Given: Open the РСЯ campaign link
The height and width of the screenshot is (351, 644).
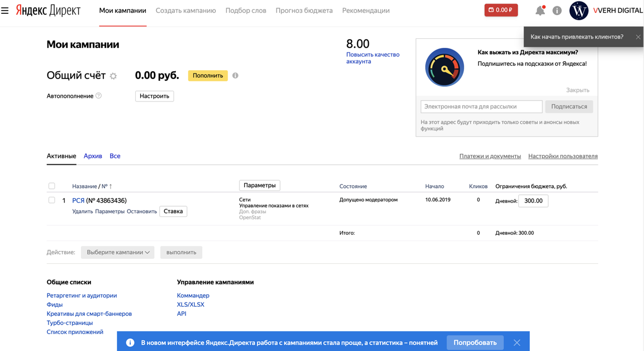Looking at the screenshot, I should click(x=78, y=200).
